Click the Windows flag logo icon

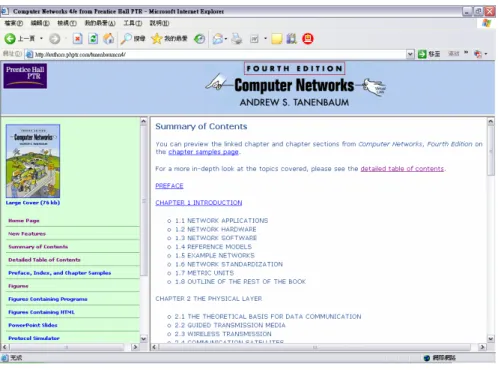pyautogui.click(x=486, y=23)
